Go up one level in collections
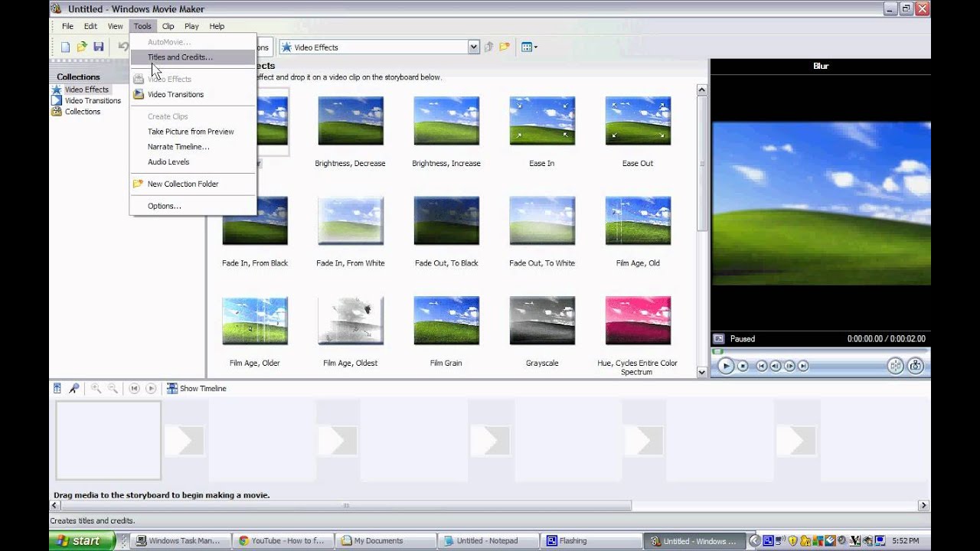The image size is (980, 551). point(488,47)
